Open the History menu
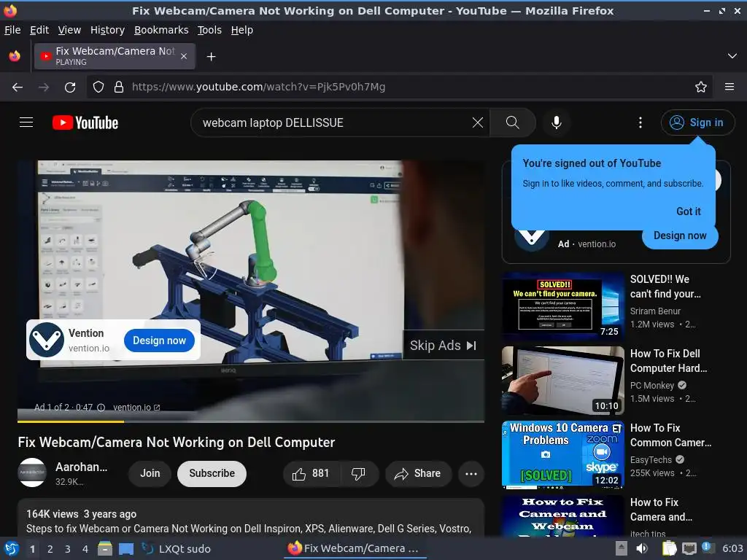This screenshot has height=560, width=747. [107, 30]
